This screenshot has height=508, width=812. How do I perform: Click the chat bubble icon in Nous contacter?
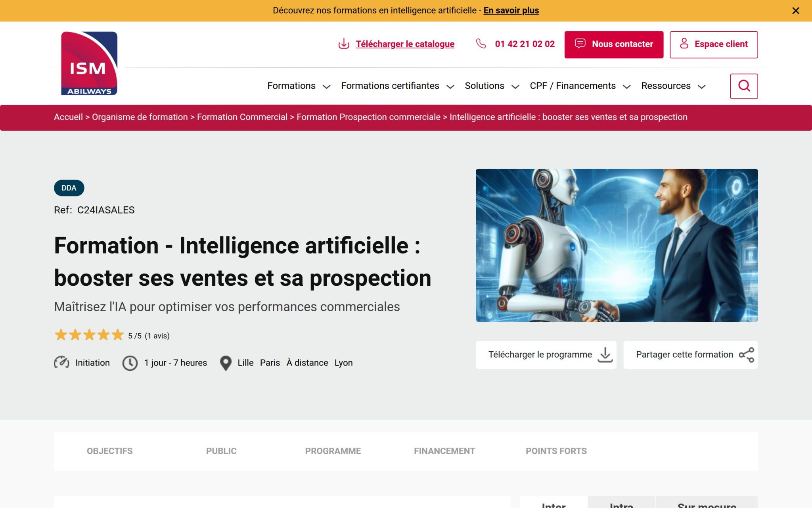pos(580,44)
